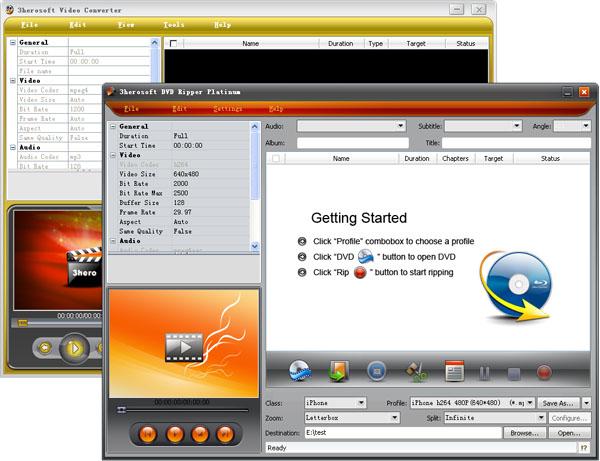Click scroll-up arrow in DVD Ripper properties panel
The image size is (600, 461).
pos(255,126)
